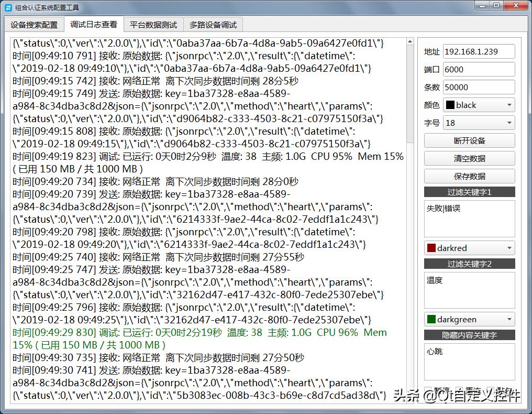Image resolution: width=532 pixels, height=414 pixels.
Task: Open the 颜色 color dropdown
Action: click(511, 104)
